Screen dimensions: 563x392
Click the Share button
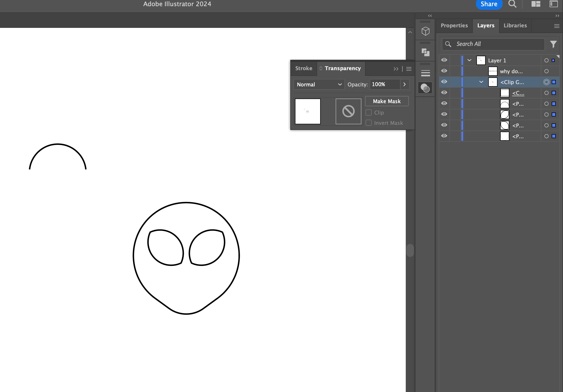489,4
